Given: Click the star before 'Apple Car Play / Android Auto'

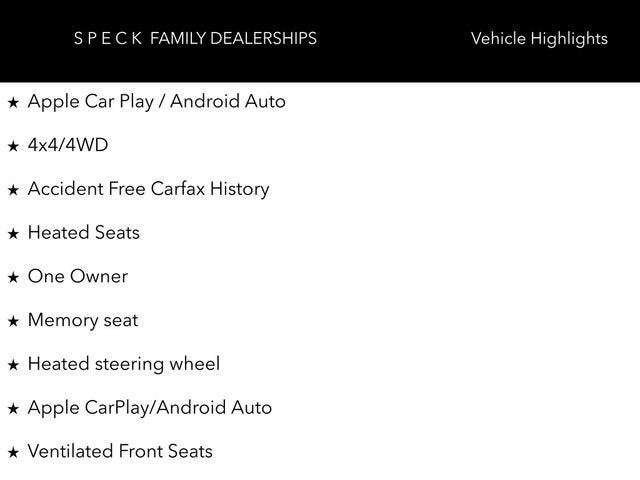Looking at the screenshot, I should click(x=13, y=102).
